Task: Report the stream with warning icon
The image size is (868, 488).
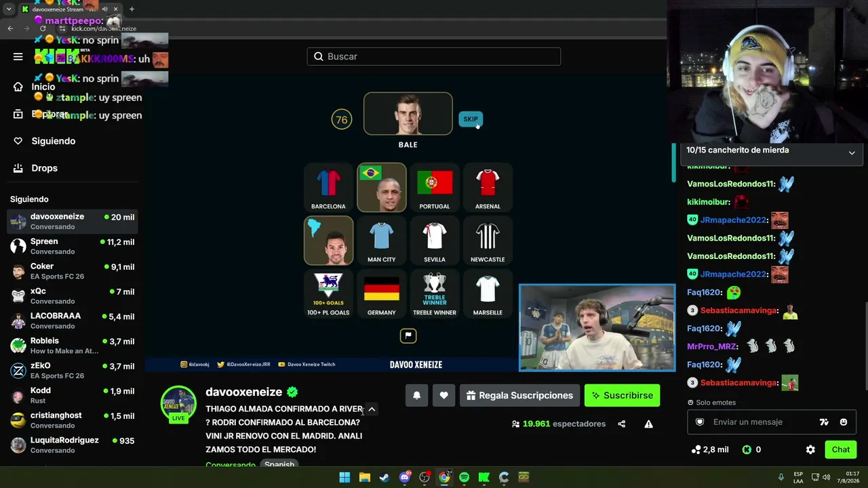Action: coord(648,424)
